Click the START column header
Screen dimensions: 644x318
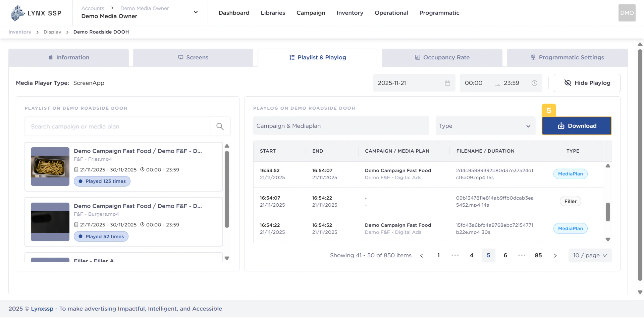point(268,151)
